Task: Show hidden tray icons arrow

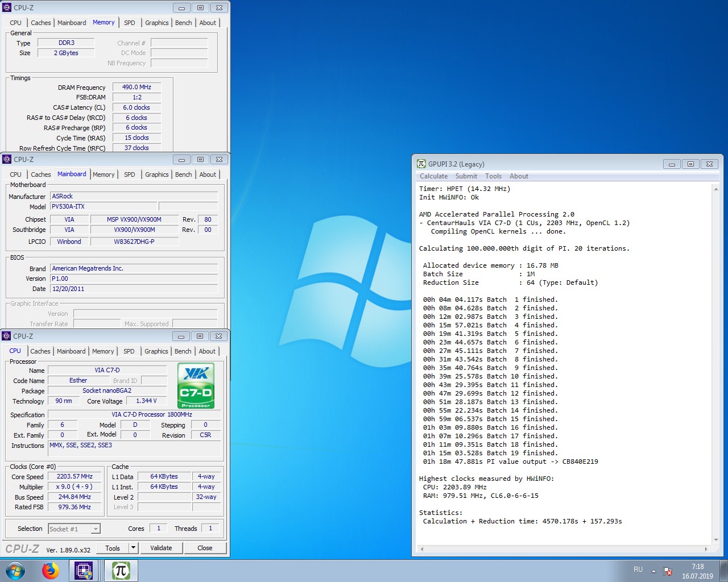Action: [653, 571]
